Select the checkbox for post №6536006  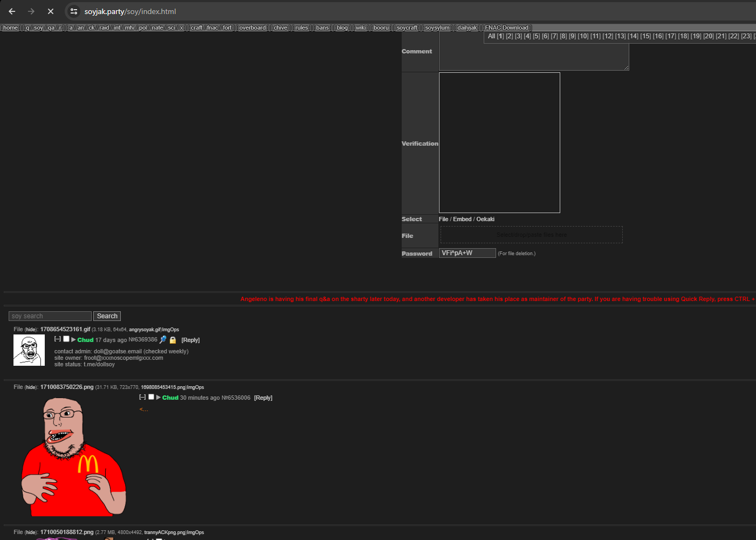[152, 397]
